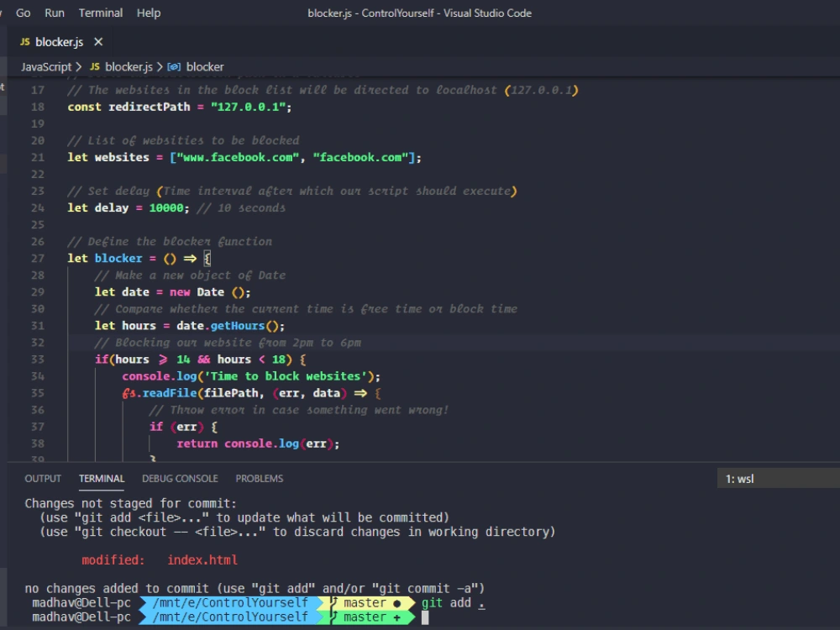840x630 pixels.
Task: Switch to the TERMINAL panel tab
Action: coord(102,479)
